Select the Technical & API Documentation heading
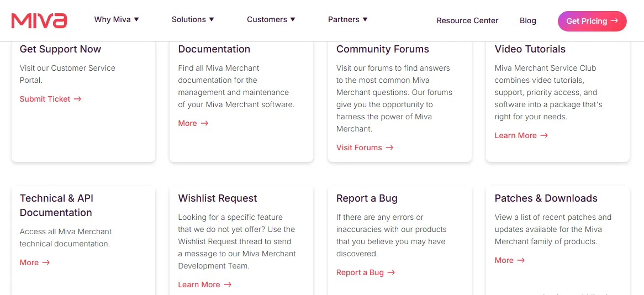 57,206
